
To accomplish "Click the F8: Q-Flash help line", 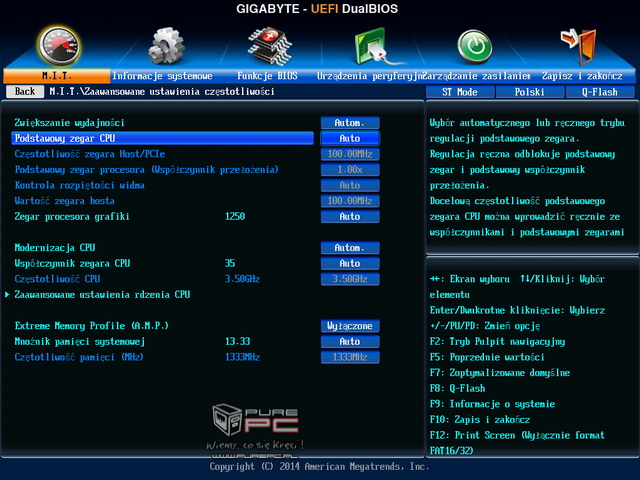I will click(458, 389).
